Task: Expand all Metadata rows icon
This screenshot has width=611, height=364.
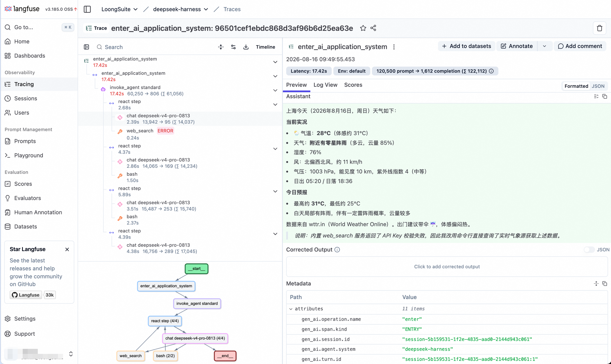Action: [x=596, y=283]
